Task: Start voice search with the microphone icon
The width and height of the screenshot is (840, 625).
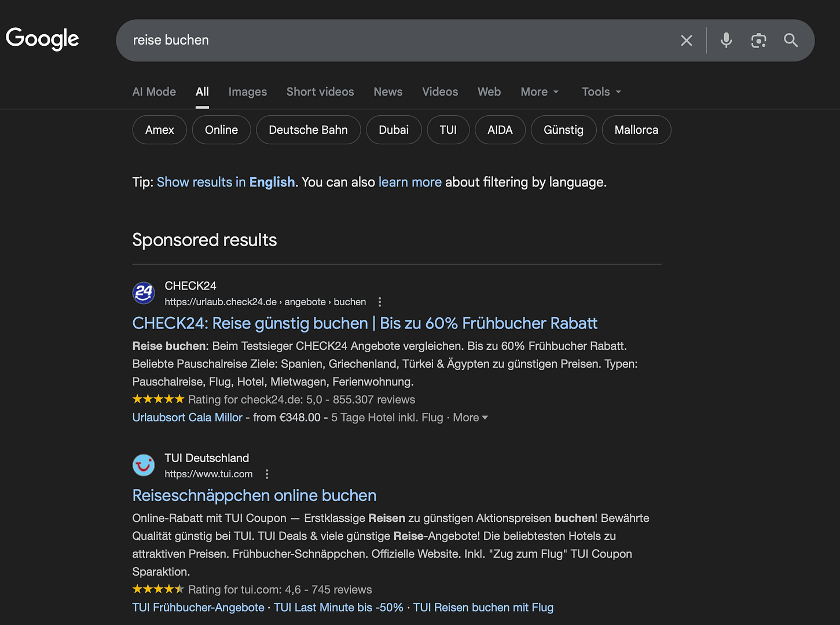Action: [726, 40]
